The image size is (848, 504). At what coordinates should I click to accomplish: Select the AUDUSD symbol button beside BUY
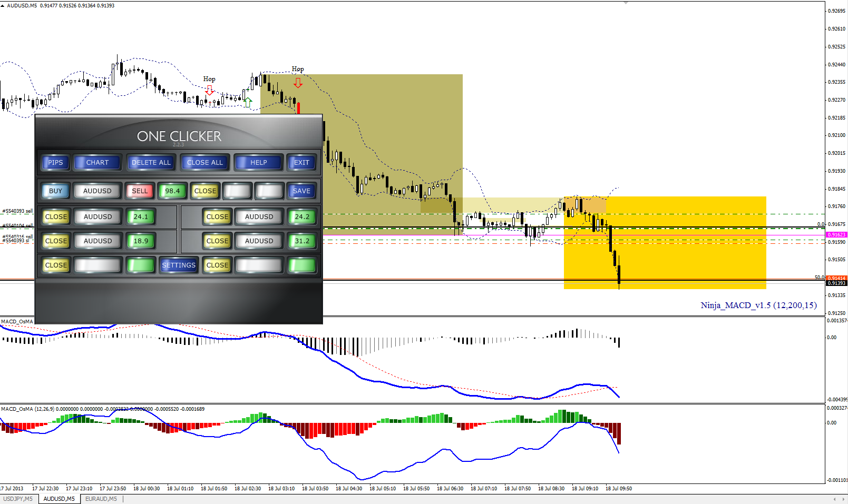pos(98,191)
